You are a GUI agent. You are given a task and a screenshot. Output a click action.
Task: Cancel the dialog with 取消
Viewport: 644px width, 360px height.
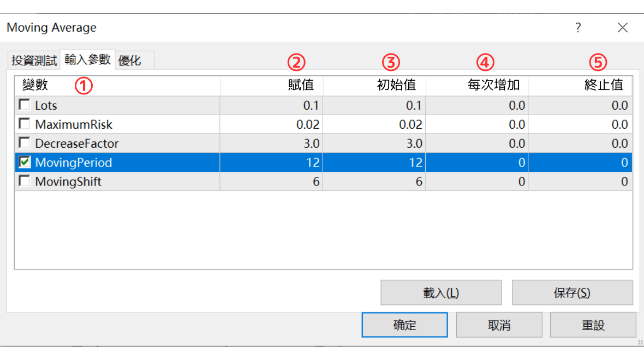click(499, 325)
